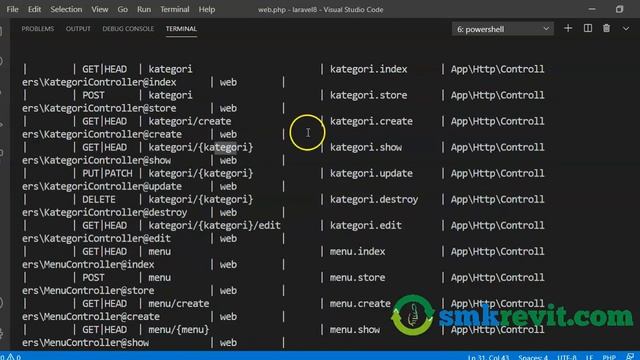Click 'kategori.store' route name
This screenshot has width=640, height=360.
pos(369,95)
